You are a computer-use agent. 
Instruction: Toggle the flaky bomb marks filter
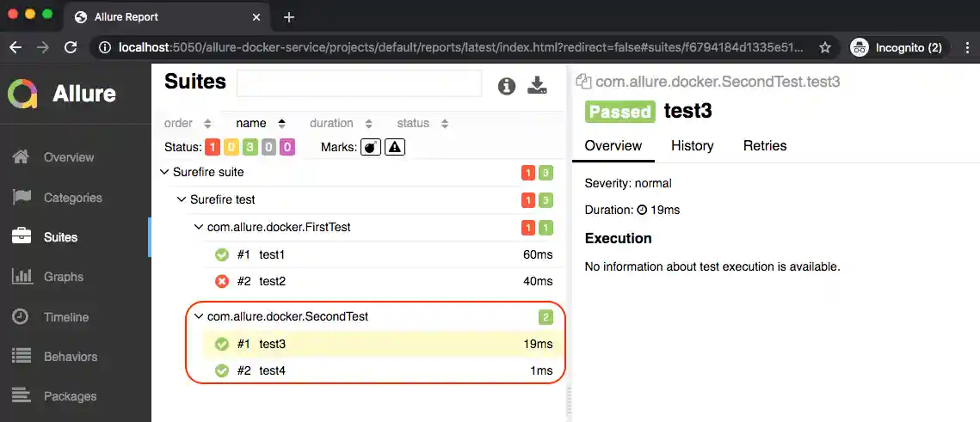click(x=371, y=147)
